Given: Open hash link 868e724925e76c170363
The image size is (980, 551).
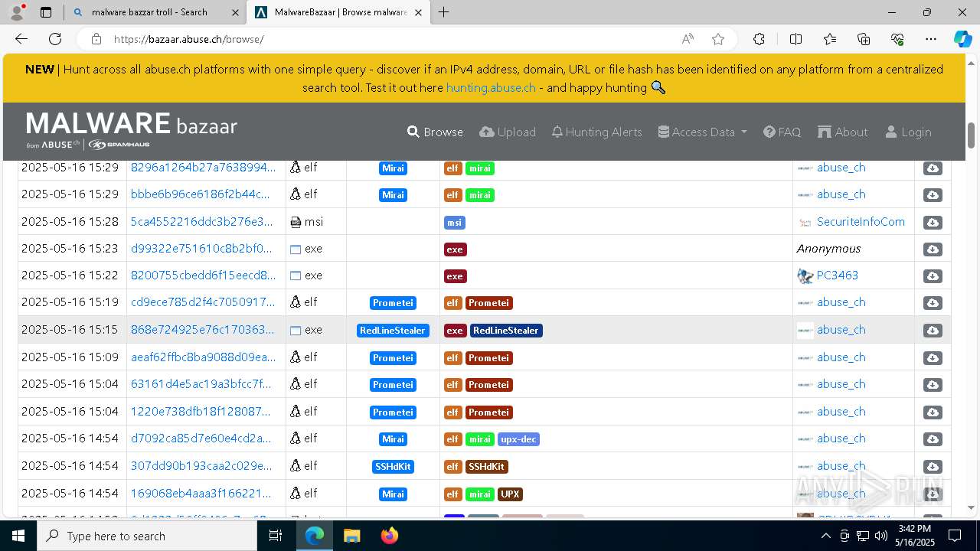Looking at the screenshot, I should point(202,330).
